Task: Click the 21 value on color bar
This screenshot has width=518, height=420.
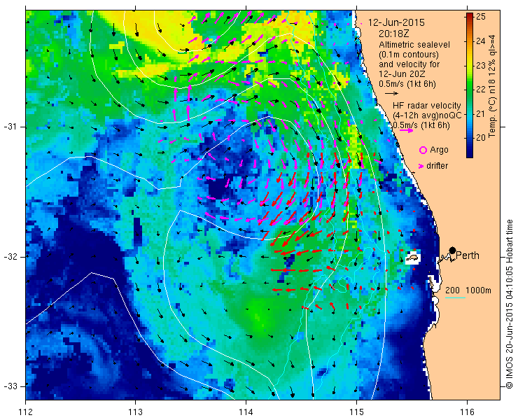Action: (x=482, y=114)
